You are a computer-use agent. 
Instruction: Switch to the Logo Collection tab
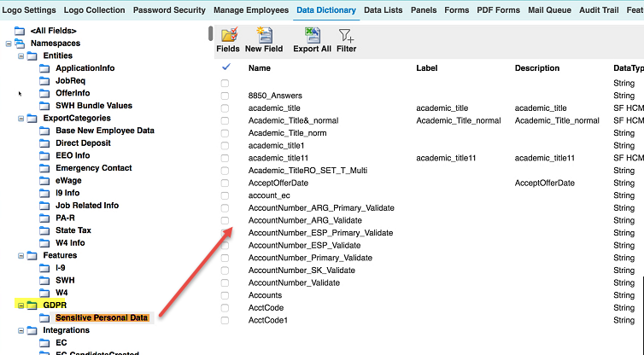(x=94, y=10)
